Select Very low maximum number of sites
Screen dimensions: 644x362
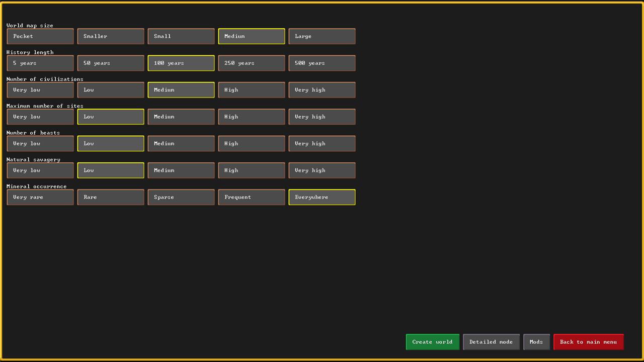point(40,117)
